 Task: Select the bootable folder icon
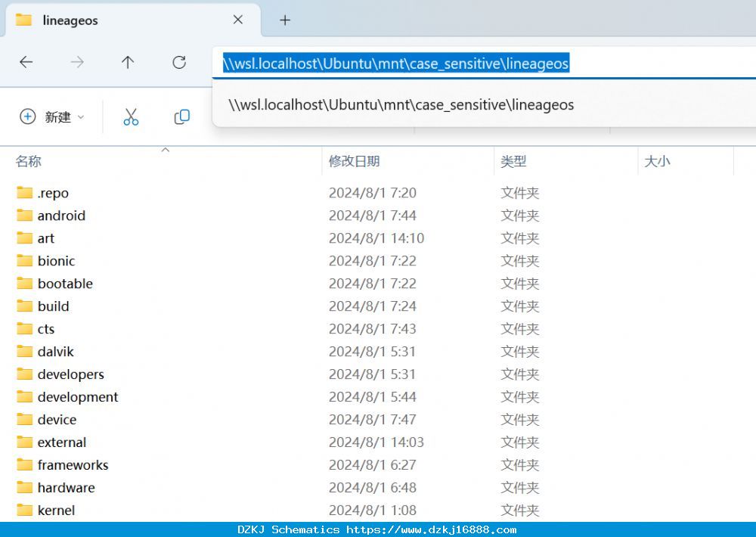pyautogui.click(x=24, y=283)
